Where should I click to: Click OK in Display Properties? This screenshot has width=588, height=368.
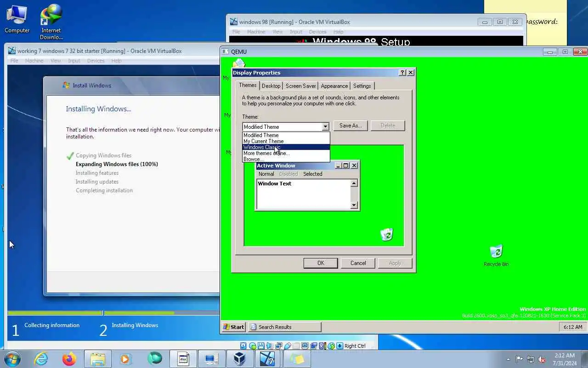321,263
